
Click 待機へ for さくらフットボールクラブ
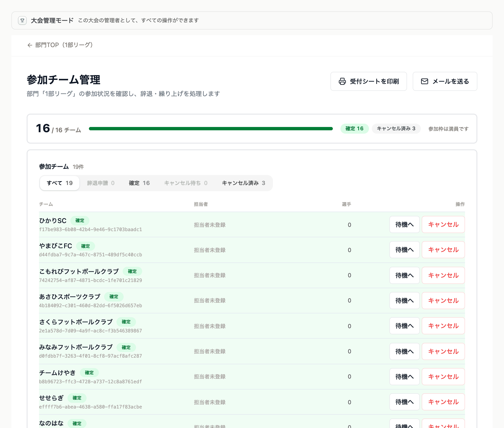[404, 326]
